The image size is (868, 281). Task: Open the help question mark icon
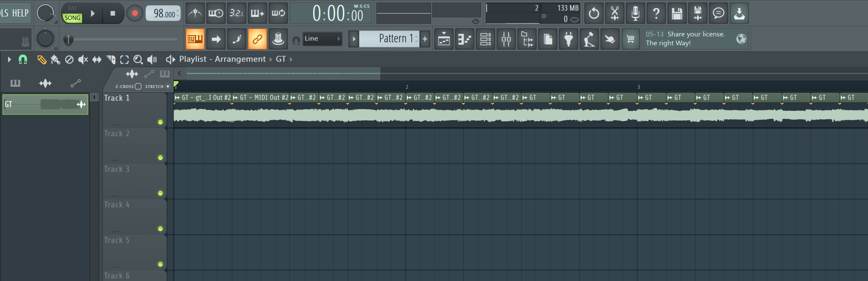(656, 14)
